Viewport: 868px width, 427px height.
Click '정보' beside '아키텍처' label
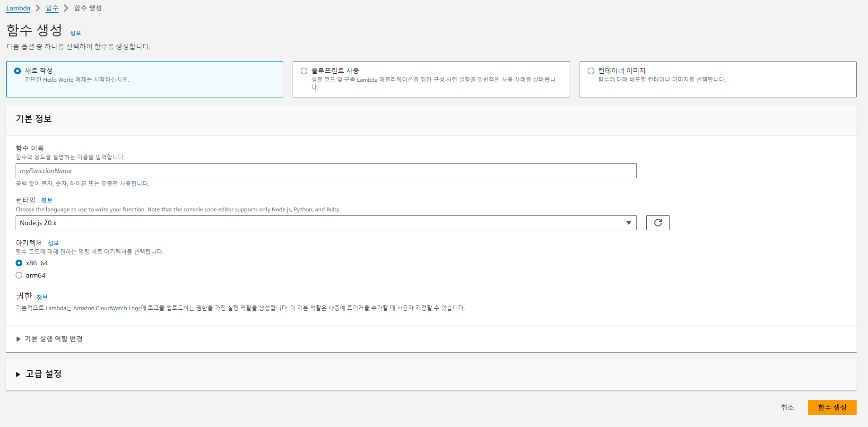click(x=54, y=243)
